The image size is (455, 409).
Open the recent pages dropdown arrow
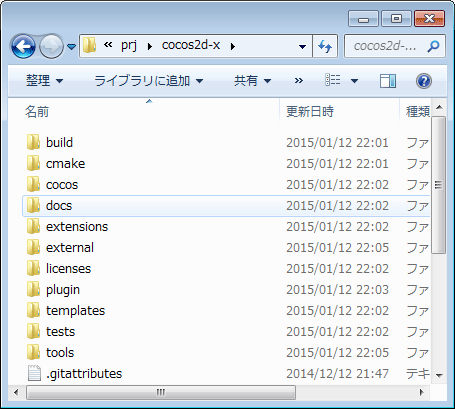[x=71, y=46]
